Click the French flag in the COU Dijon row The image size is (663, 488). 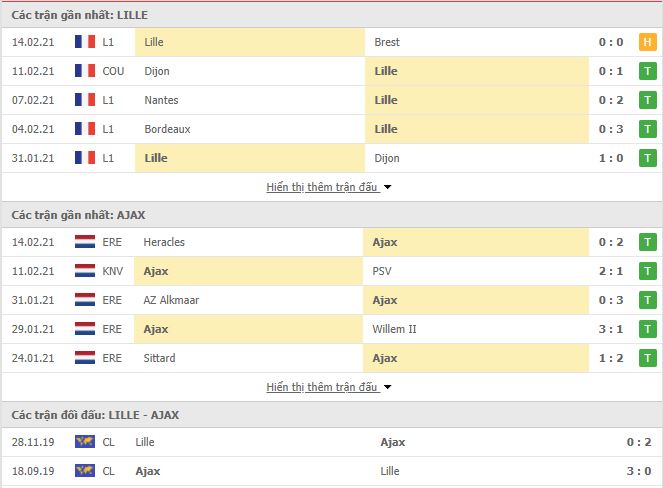click(x=85, y=71)
